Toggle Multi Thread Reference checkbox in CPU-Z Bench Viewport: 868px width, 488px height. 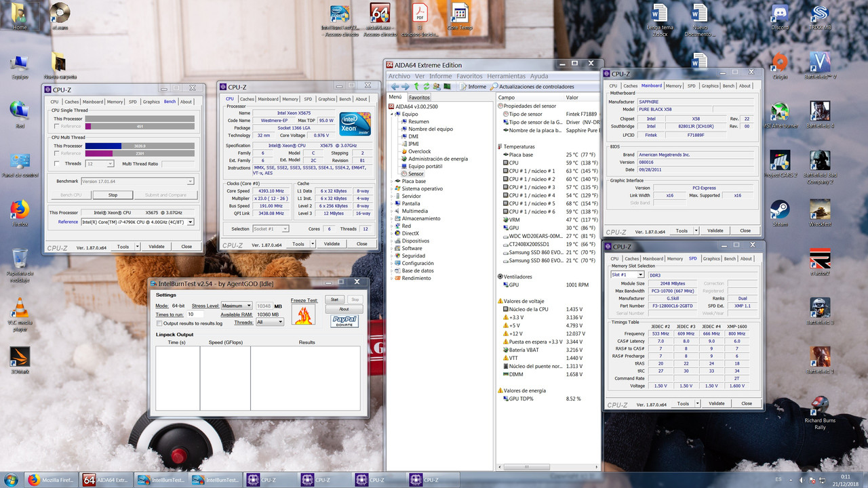coord(57,153)
